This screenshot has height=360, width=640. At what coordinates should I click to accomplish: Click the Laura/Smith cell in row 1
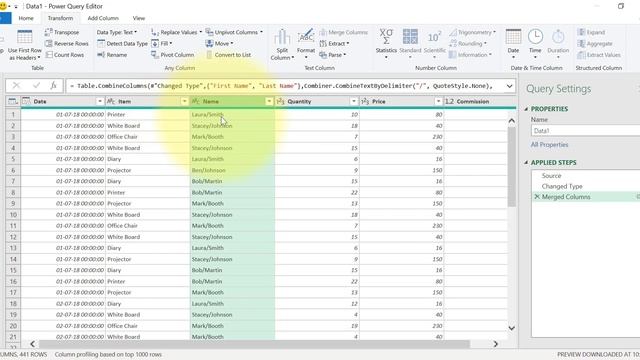(232, 115)
